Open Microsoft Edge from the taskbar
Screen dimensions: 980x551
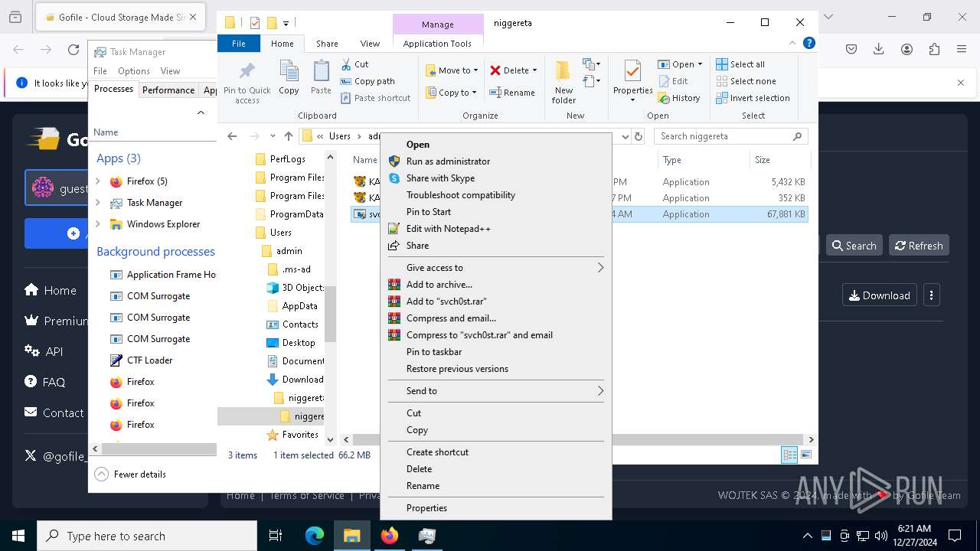(315, 536)
